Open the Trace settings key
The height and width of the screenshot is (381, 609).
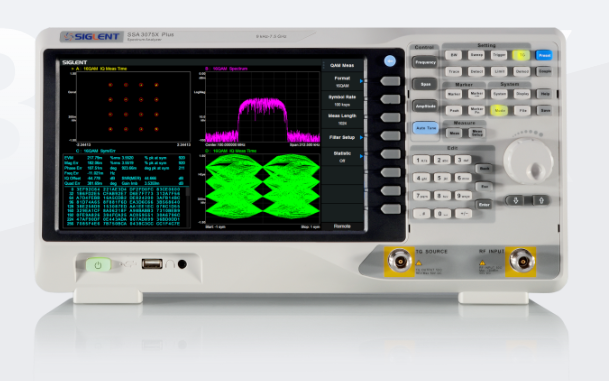point(454,71)
